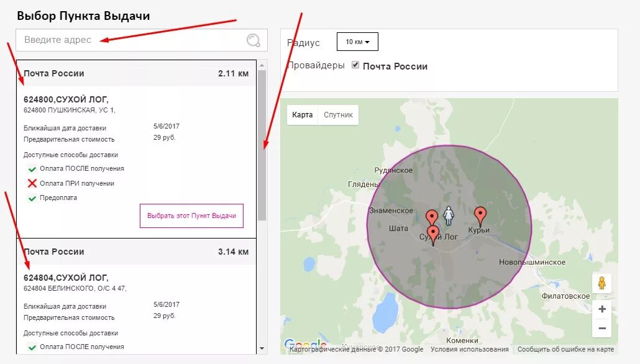Click the search magnifier icon in address field
The width and height of the screenshot is (640, 364).
(253, 40)
